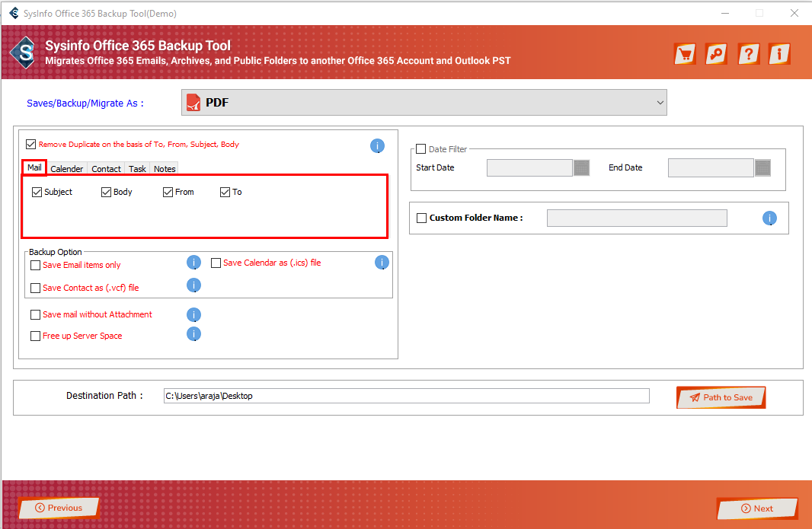Click the Previous button
Viewport: 812px width, 529px height.
(59, 508)
